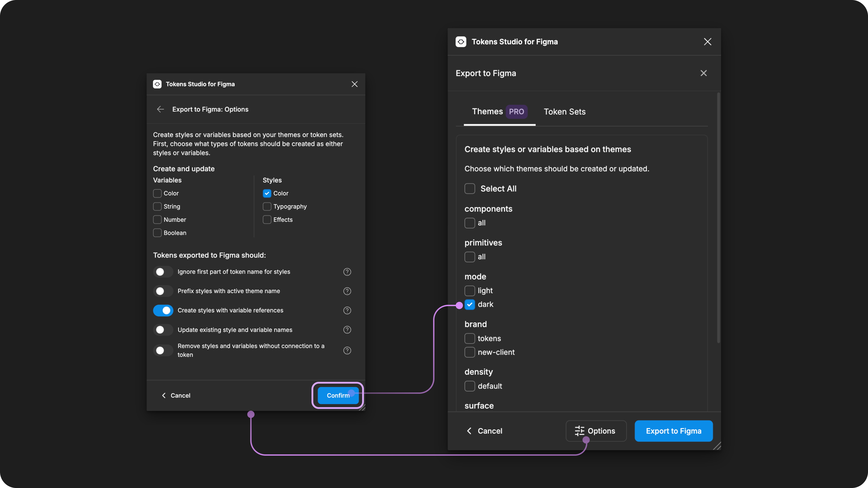
Task: Cancel the Export to Figma dialog
Action: coord(485,431)
